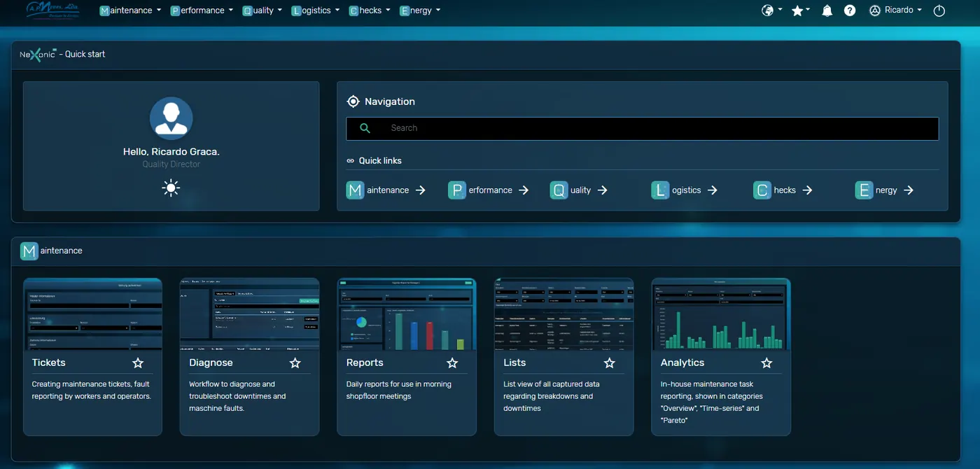
Task: Open the Lists card thumbnail
Action: click(x=564, y=314)
